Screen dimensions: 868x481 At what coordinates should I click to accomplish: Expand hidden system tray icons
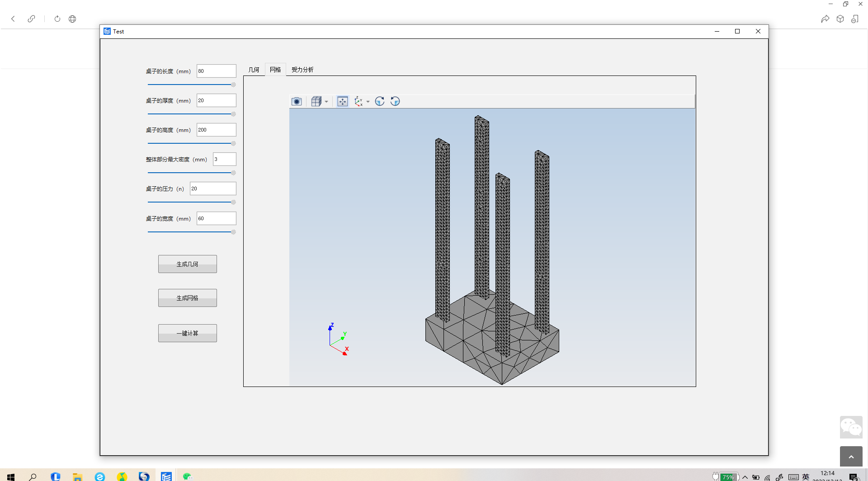(x=745, y=477)
